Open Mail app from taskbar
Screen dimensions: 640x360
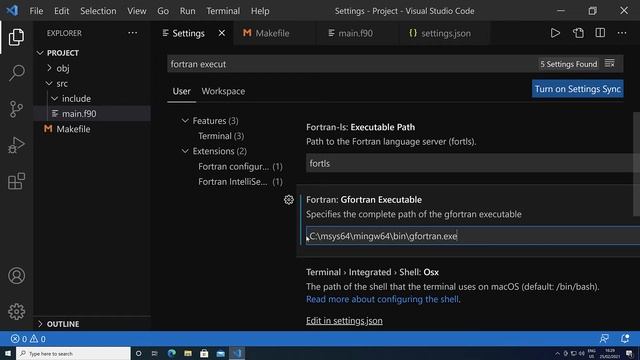click(220, 353)
